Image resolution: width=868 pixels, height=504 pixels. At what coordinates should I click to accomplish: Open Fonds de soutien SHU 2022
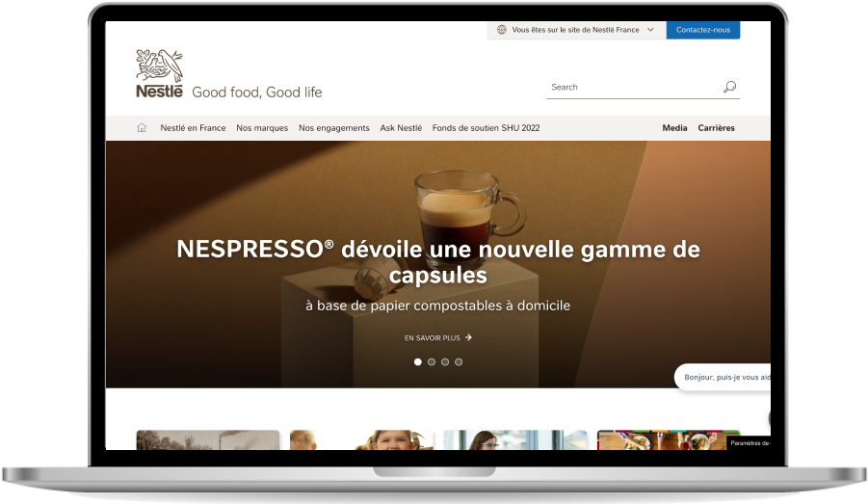tap(487, 128)
